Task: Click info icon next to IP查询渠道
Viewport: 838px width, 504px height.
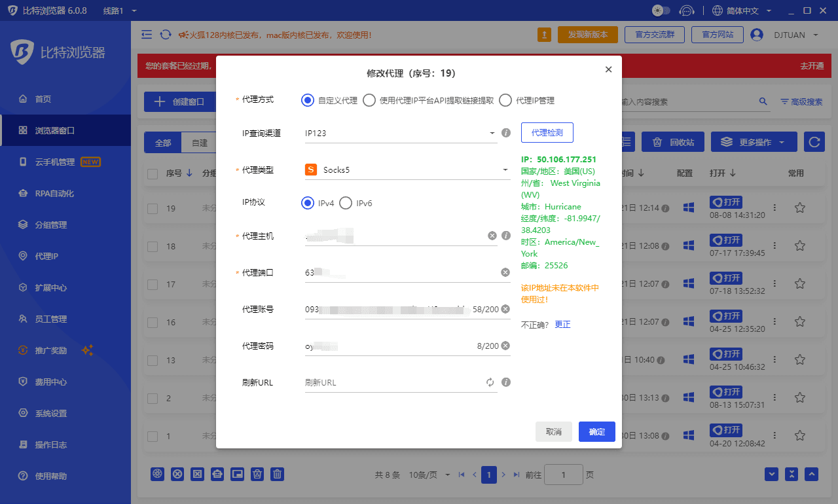Action: click(x=505, y=133)
